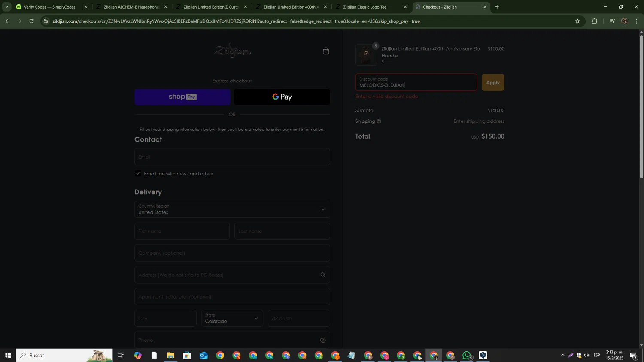The width and height of the screenshot is (644, 362).
Task: Click the Zildjian logo
Action: click(x=232, y=51)
